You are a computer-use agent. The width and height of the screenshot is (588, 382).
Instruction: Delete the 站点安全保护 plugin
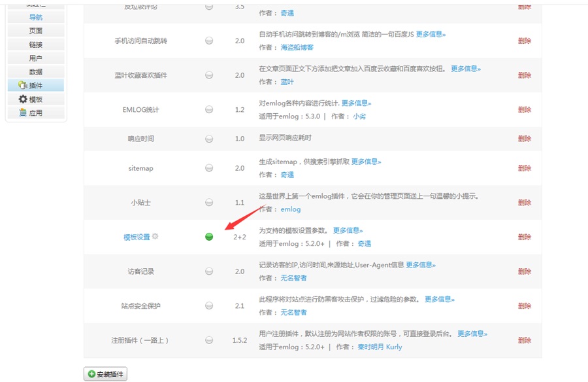coord(524,305)
